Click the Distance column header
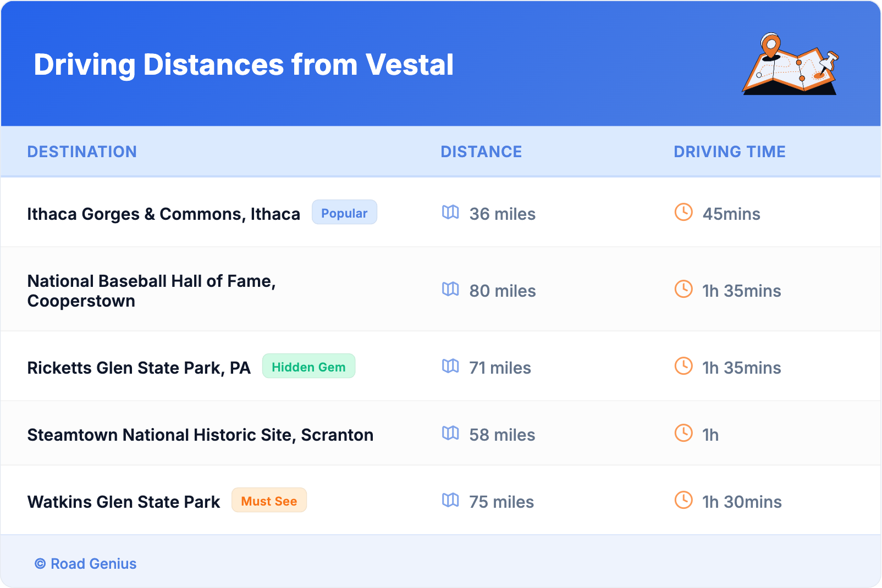This screenshot has height=588, width=882. pos(481,152)
